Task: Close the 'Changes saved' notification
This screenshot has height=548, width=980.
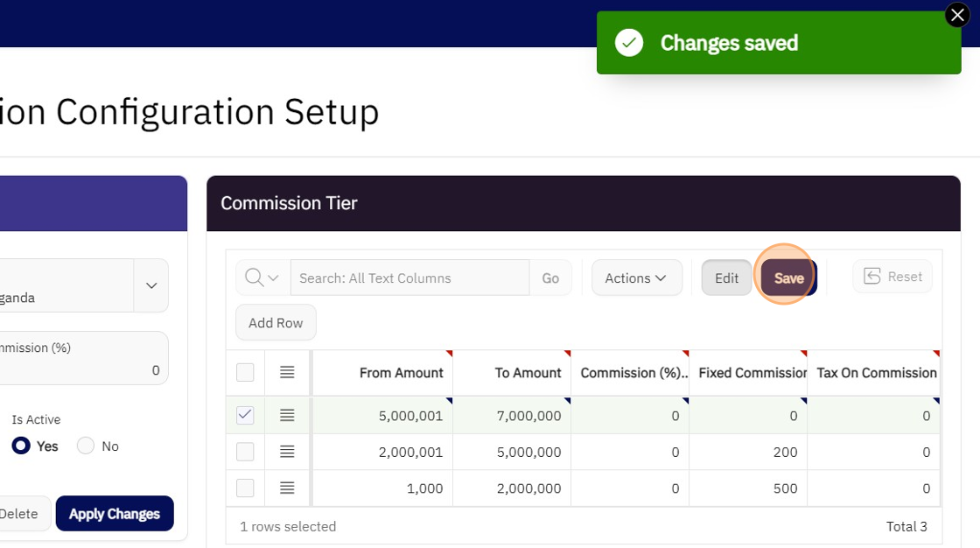Action: (x=957, y=15)
